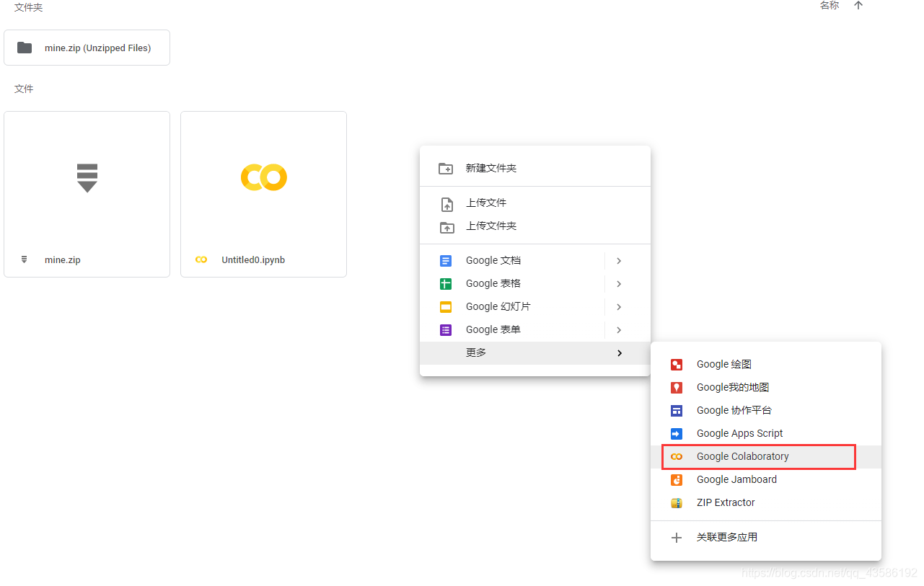
Task: Click the Google Jamboard icon
Action: (x=677, y=480)
